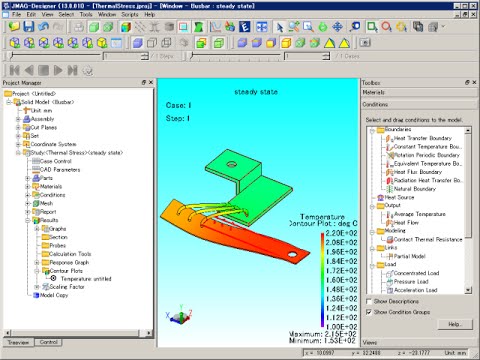The height and width of the screenshot is (360, 480).
Task: Click the Toolbox list scroll down arrow
Action: tap(468, 290)
